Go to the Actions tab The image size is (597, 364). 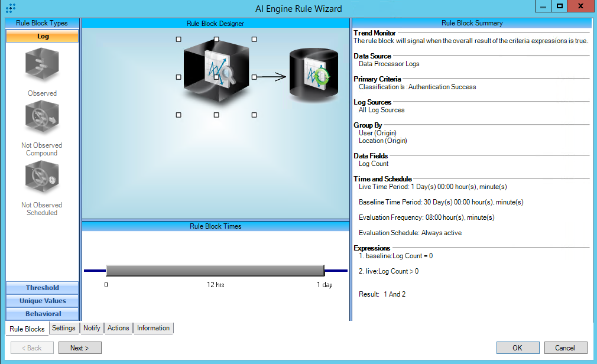[118, 328]
